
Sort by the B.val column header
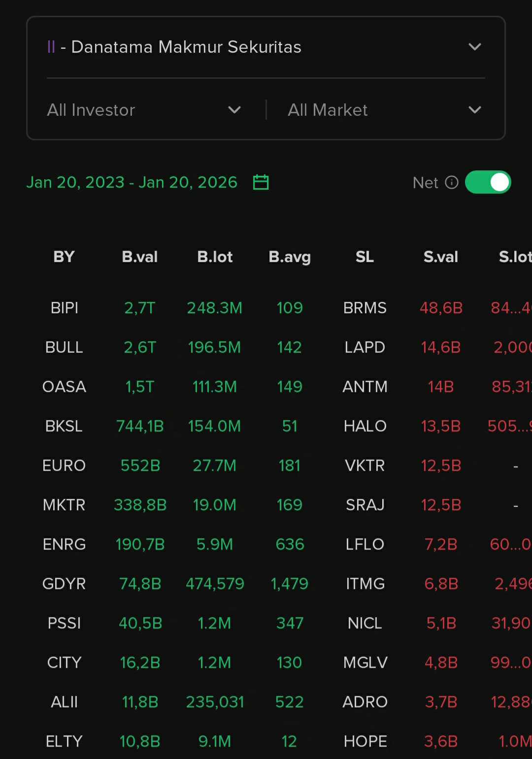tap(140, 257)
